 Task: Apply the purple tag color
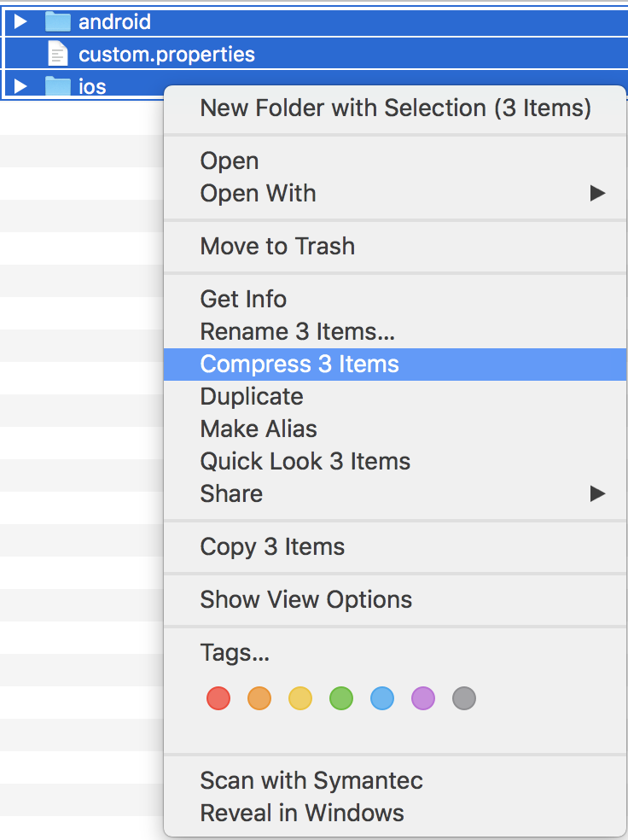click(423, 698)
